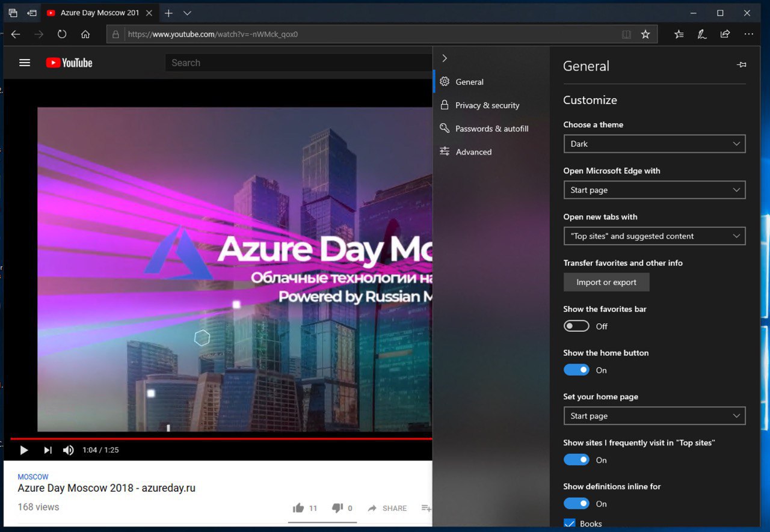Open 'Open new tabs with' dropdown
The height and width of the screenshot is (532, 770).
click(x=654, y=236)
